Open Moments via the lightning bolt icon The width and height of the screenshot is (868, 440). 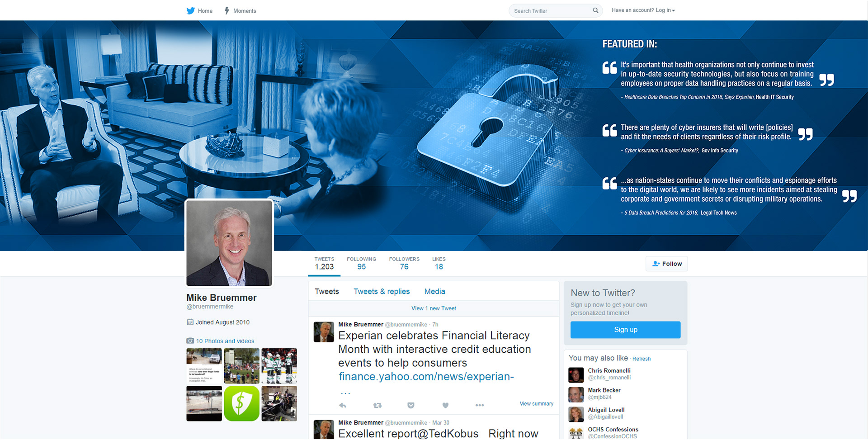[x=227, y=10]
